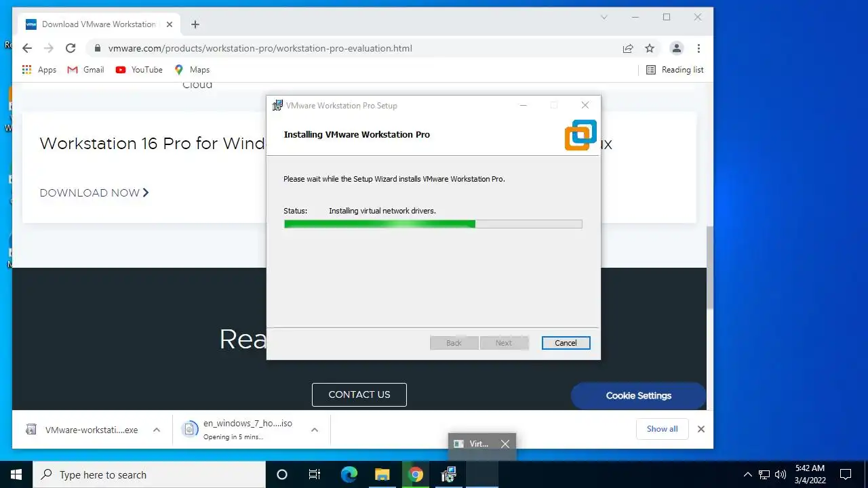The height and width of the screenshot is (488, 868).
Task: Open the Gmail bookmark
Action: (x=85, y=70)
